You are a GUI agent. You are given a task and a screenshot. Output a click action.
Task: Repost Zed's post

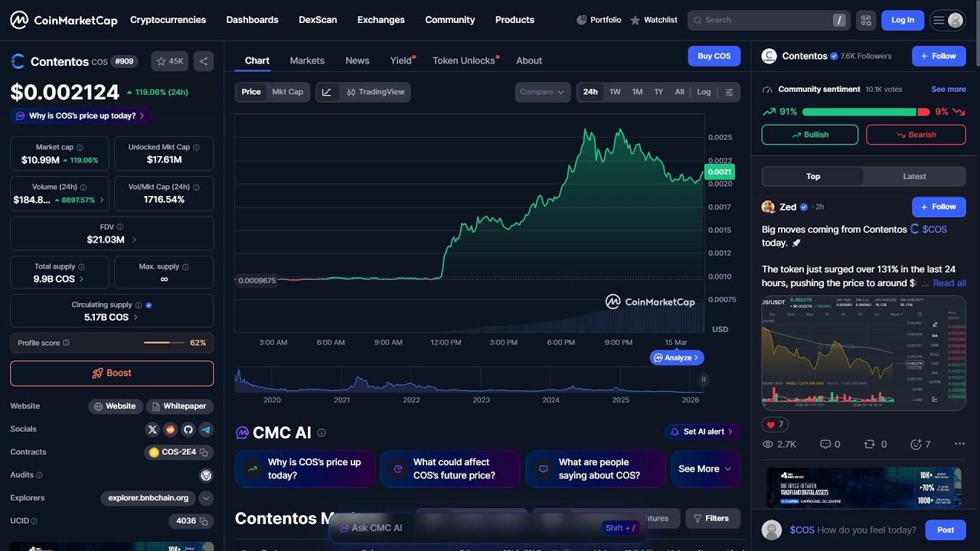coord(875,444)
